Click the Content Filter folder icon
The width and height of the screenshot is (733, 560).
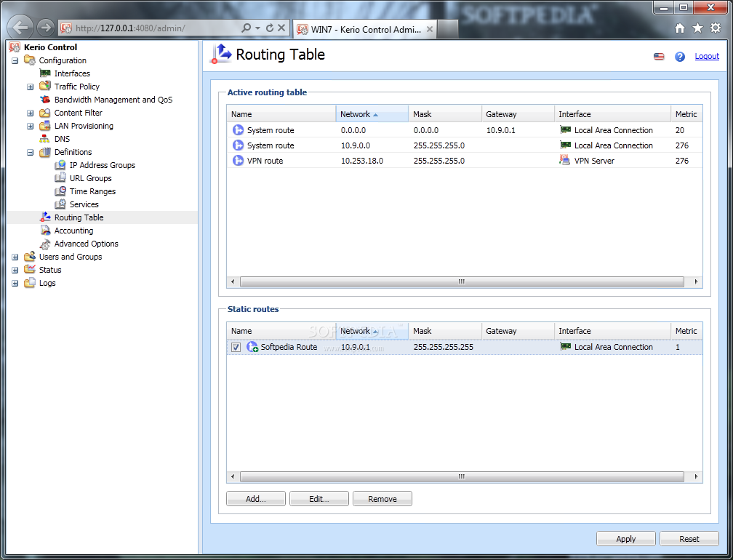[45, 113]
